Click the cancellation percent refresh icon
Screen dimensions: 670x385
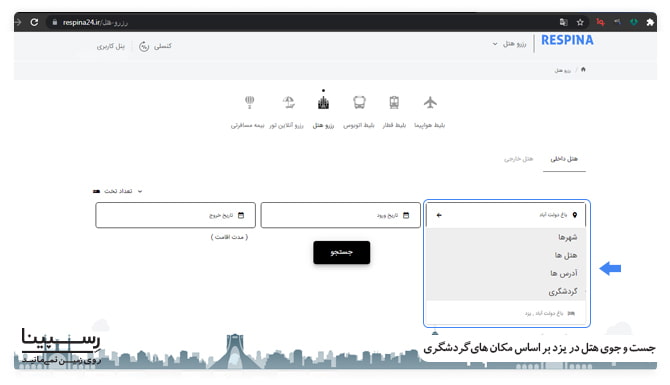pyautogui.click(x=144, y=46)
